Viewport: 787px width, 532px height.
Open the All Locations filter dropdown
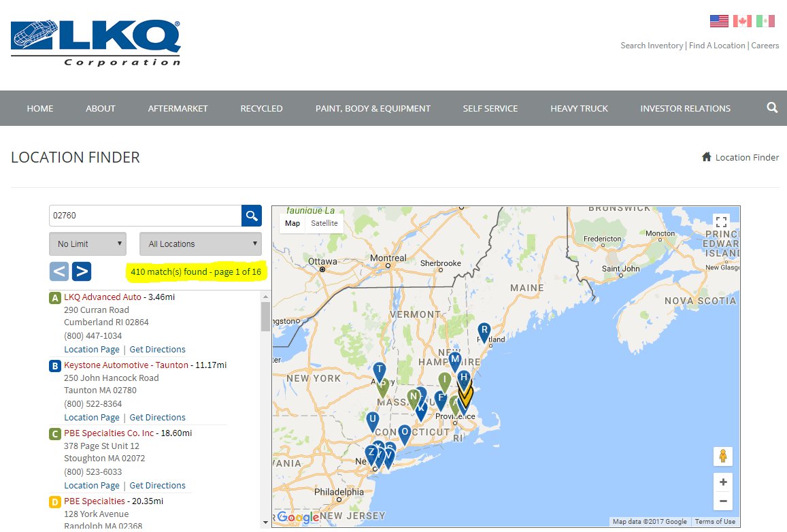point(200,244)
